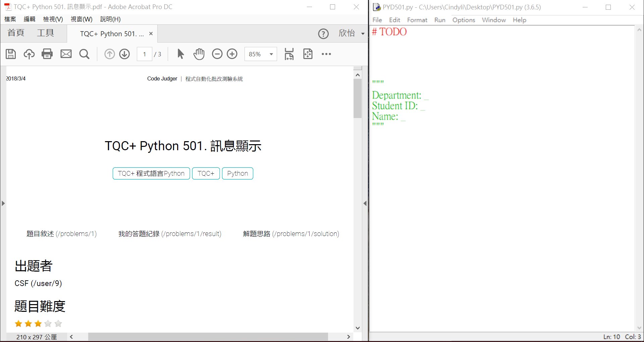Open more tools ellipsis menu
Image resolution: width=644 pixels, height=342 pixels.
(326, 54)
